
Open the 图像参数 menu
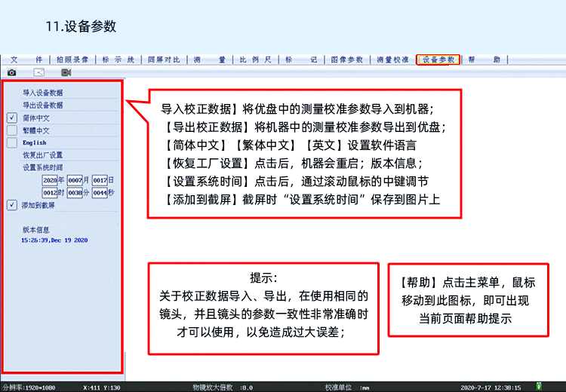click(x=347, y=59)
